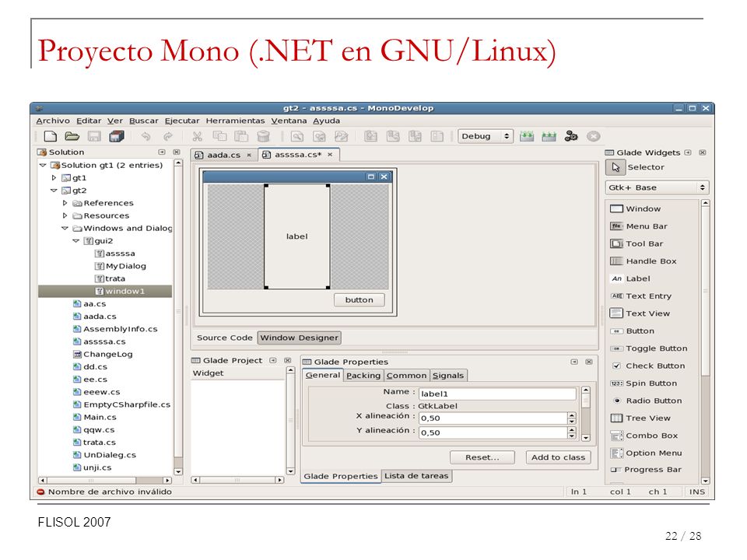Collapse the gui2 node
This screenshot has width=747, height=560.
click(x=76, y=241)
